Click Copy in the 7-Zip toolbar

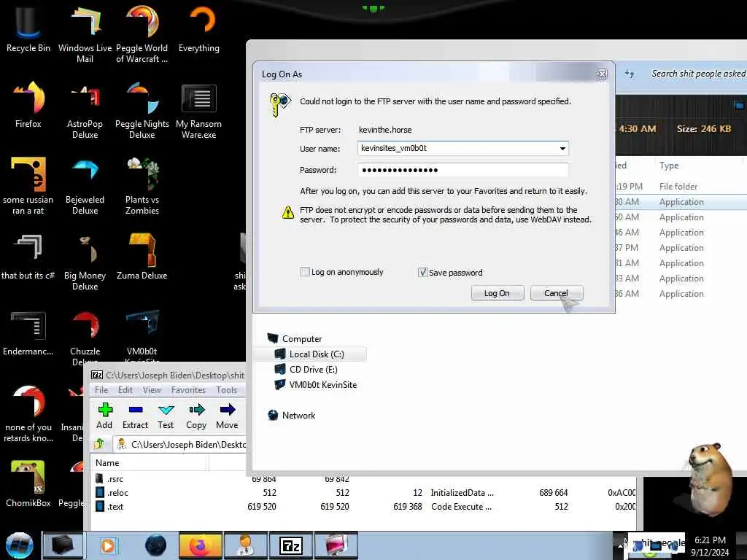click(196, 416)
